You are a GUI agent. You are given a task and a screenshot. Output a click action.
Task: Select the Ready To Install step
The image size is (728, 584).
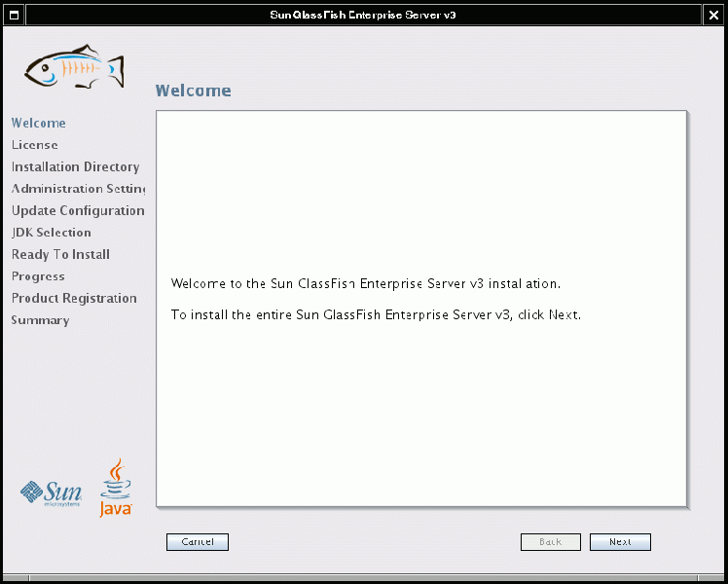click(x=60, y=254)
